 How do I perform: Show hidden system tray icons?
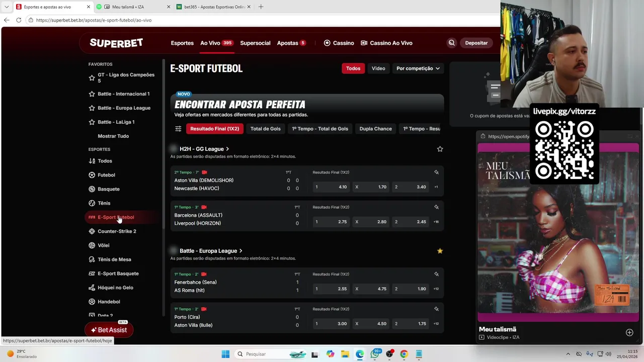click(x=568, y=354)
